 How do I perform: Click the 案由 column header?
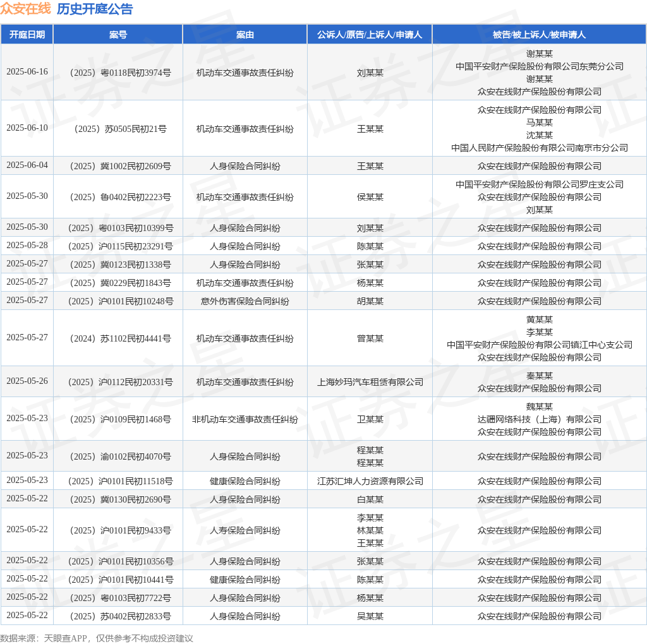click(x=245, y=35)
